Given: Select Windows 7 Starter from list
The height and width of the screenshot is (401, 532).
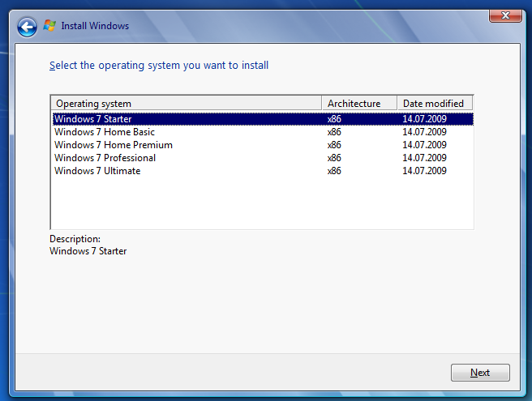Looking at the screenshot, I should pos(263,119).
